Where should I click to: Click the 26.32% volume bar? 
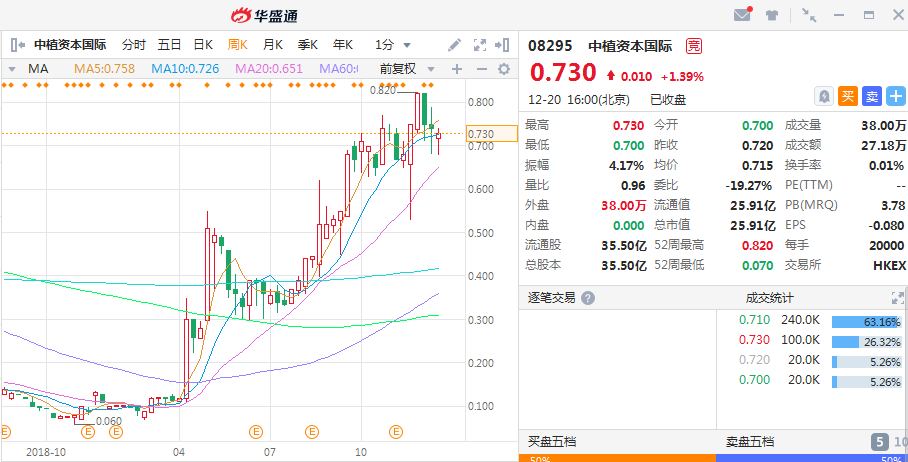(x=866, y=342)
